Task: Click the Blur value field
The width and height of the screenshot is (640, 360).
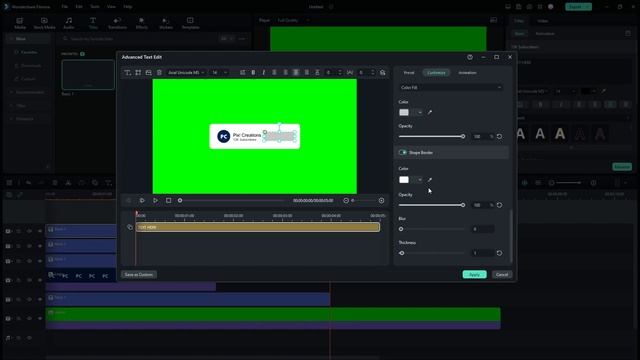Action: pyautogui.click(x=482, y=229)
